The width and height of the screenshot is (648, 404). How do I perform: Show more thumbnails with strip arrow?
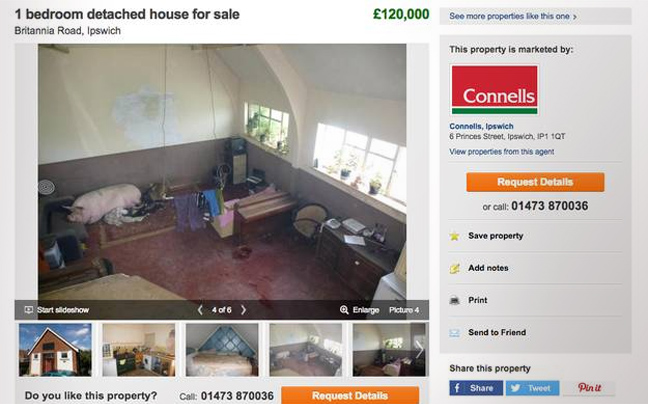click(419, 349)
